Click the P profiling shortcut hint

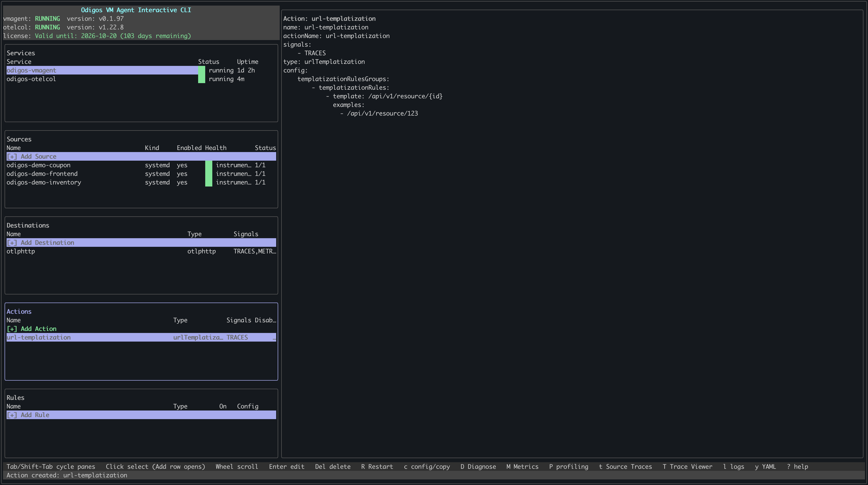tap(569, 467)
